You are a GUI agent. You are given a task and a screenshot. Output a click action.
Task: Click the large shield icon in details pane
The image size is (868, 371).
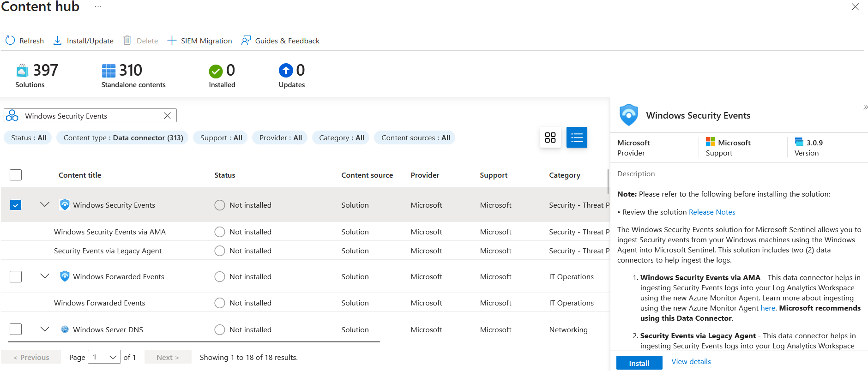(628, 115)
